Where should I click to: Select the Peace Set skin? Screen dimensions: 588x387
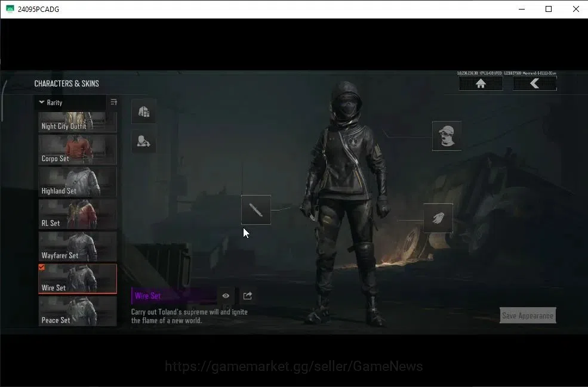tap(78, 311)
